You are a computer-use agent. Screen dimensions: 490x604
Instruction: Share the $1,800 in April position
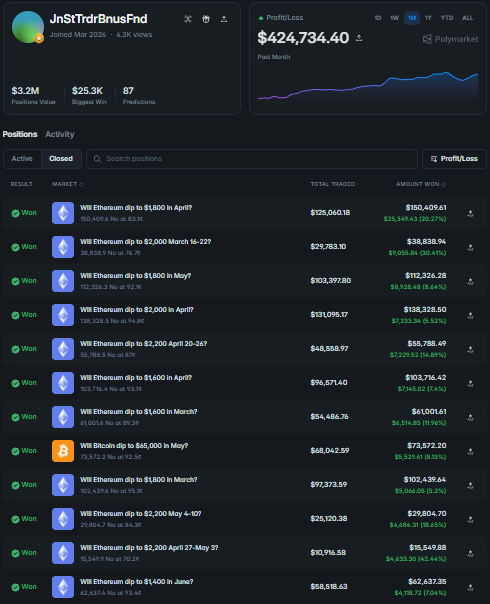470,213
